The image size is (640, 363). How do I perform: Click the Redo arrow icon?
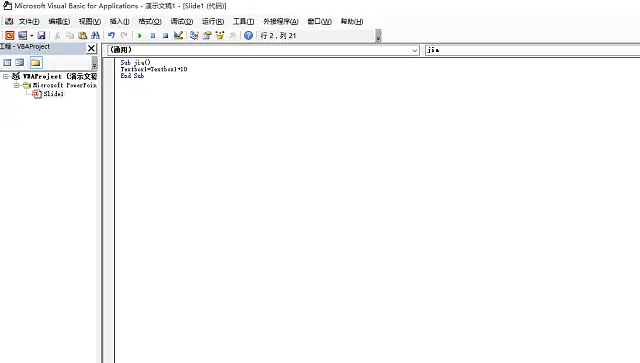coord(124,36)
